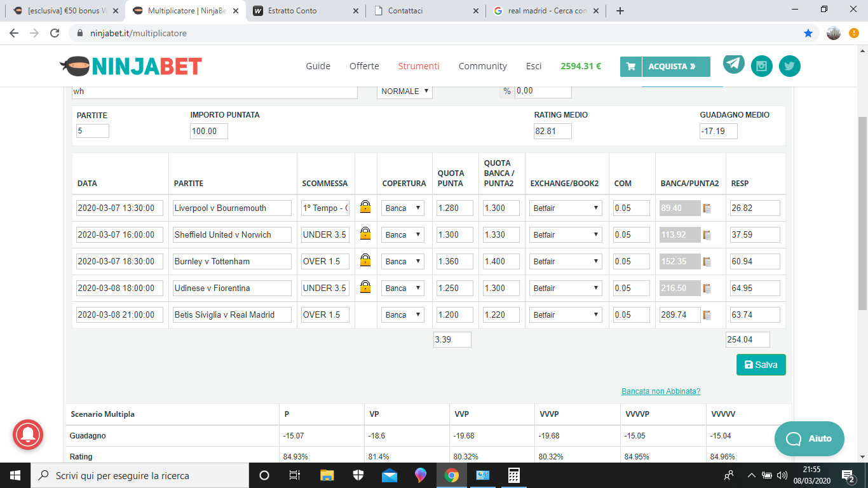Toggle lock icon for Udinese v Fiorentina
The image size is (868, 488).
pos(365,287)
